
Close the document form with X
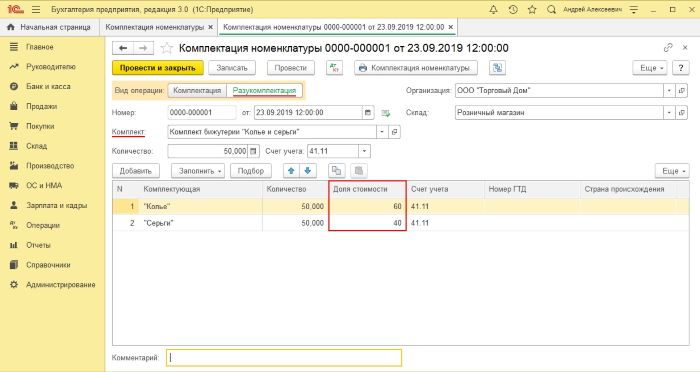coord(685,47)
